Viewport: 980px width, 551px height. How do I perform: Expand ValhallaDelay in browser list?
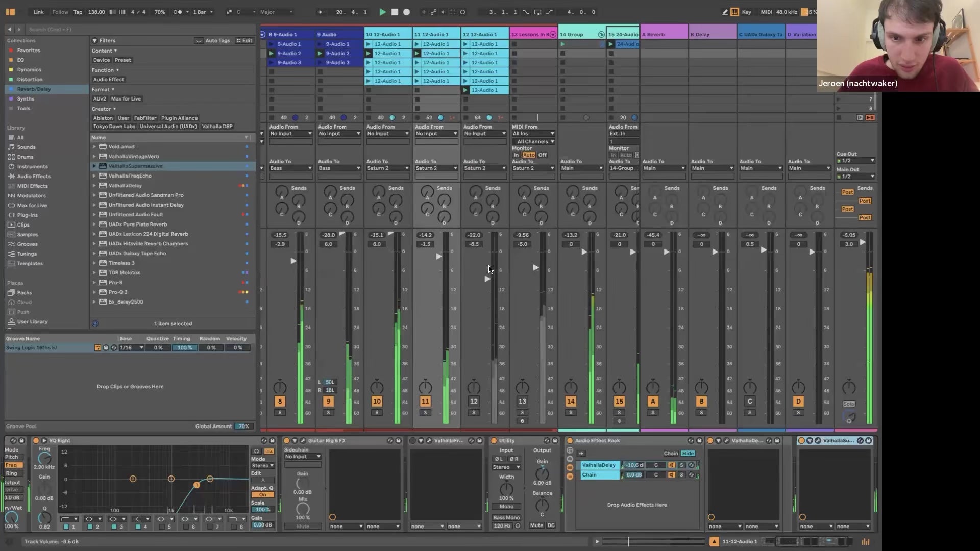coord(94,186)
